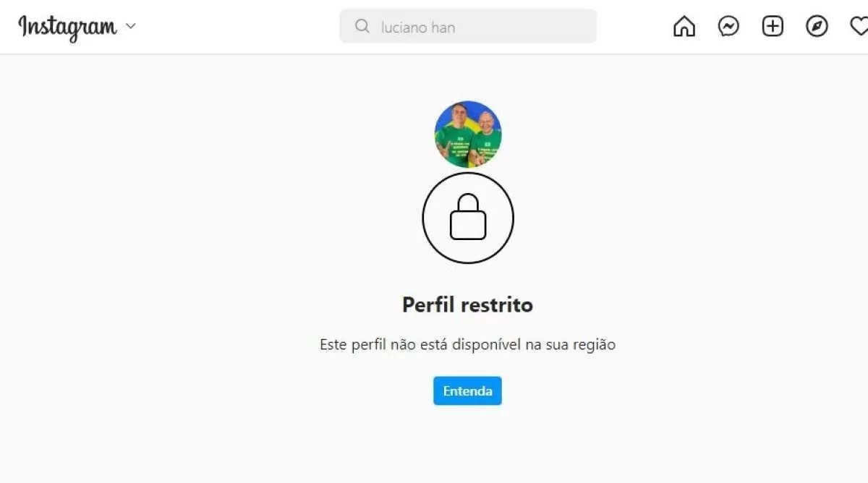Click the magnifier icon in the search bar
Screen dimensions: 868x483
click(362, 27)
